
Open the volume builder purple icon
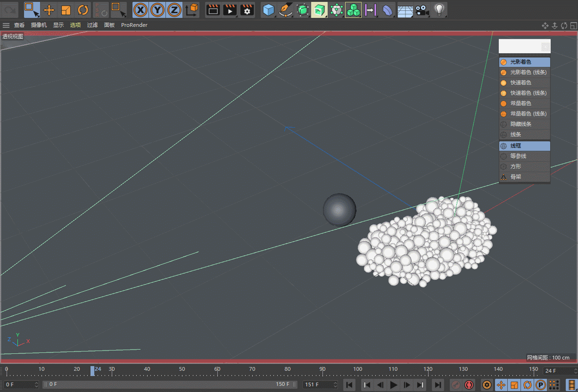click(x=371, y=9)
